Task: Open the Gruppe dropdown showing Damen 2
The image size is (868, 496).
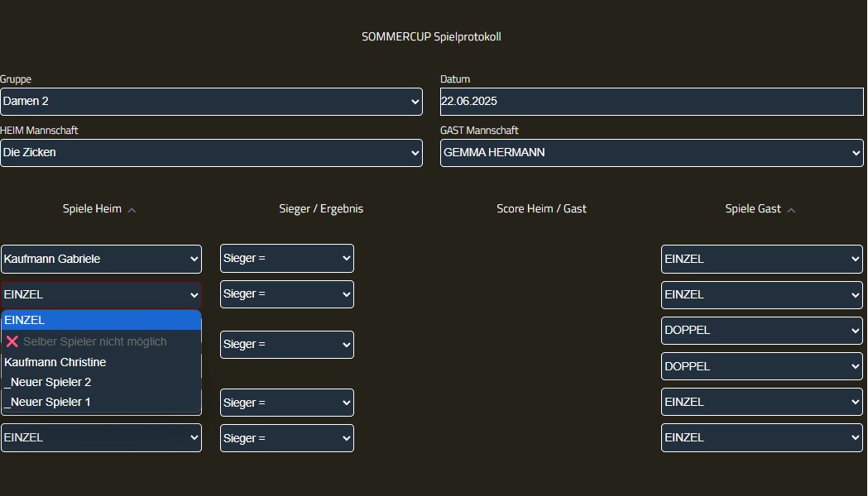Action: [x=211, y=101]
